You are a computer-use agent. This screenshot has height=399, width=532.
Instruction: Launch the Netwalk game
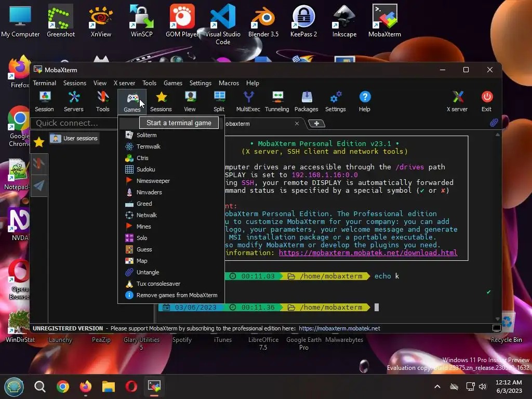[171, 215]
